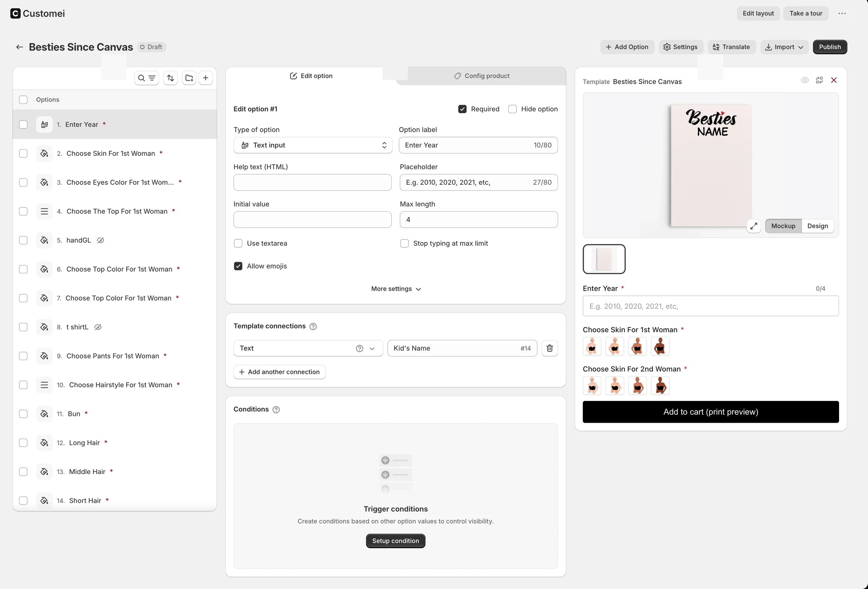Screen dimensions: 868x589
Task: Tick the checkbox for Long Hair option
Action: (23, 443)
